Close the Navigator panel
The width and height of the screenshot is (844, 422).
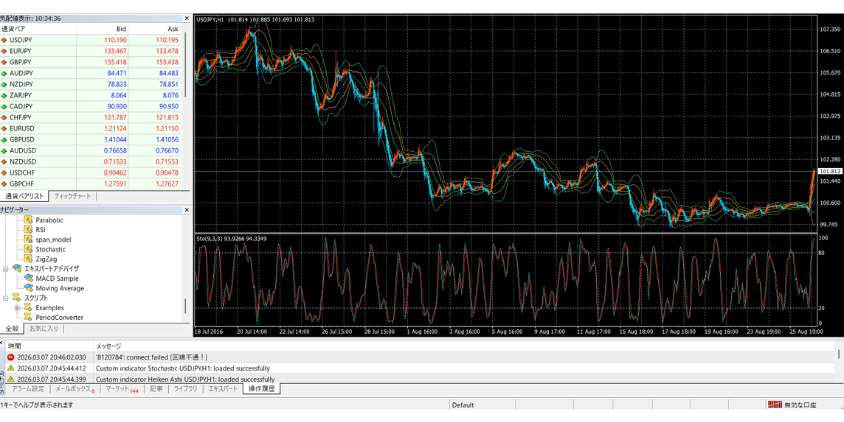tap(186, 210)
